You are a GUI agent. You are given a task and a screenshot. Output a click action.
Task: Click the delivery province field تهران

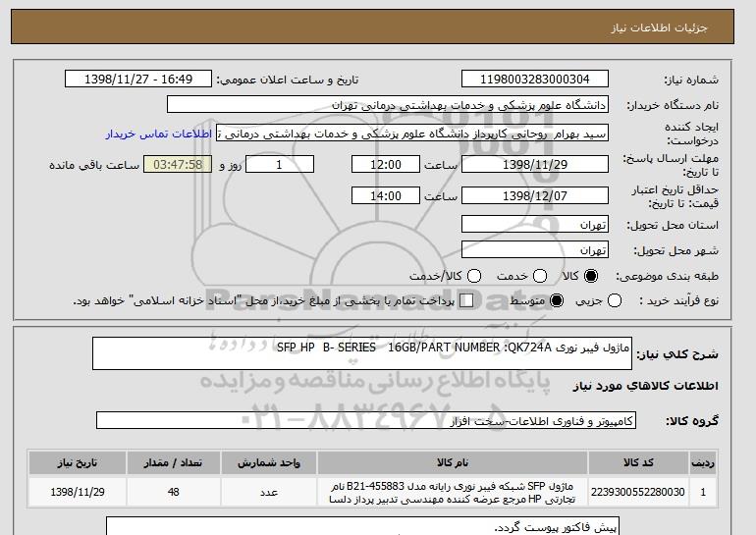[535, 225]
